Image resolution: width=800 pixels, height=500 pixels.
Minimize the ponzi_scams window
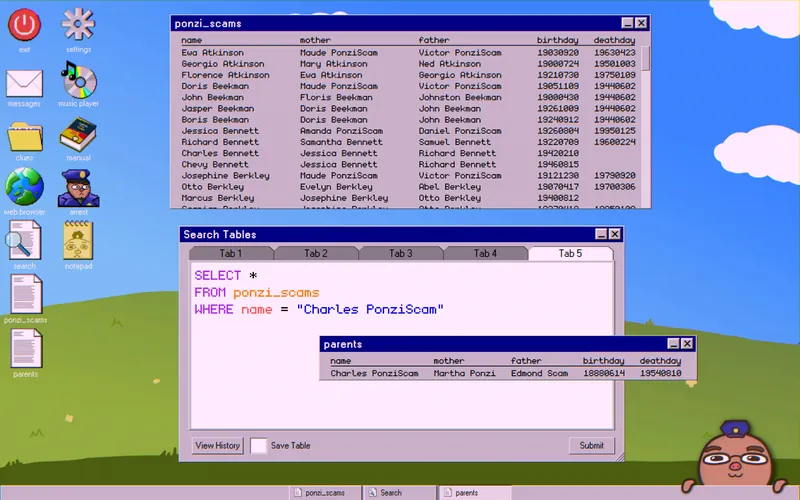point(628,23)
